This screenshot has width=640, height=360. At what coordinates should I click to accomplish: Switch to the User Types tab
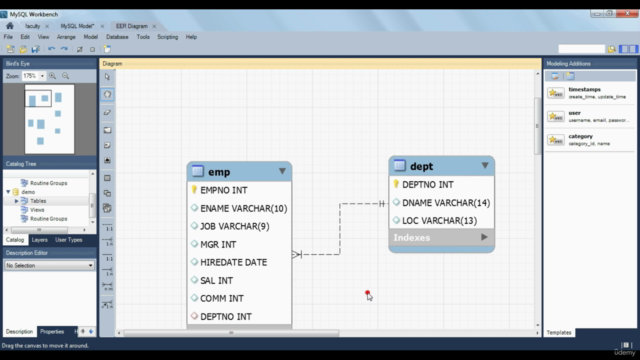coord(69,240)
